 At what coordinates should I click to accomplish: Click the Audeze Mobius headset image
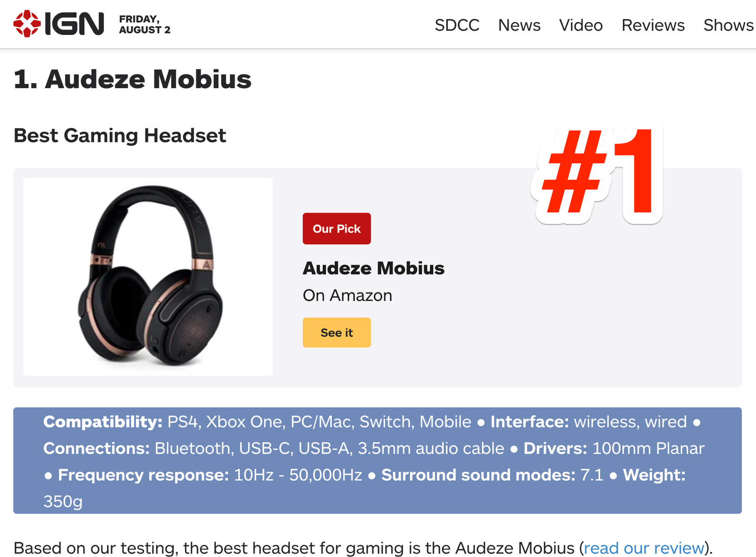(x=148, y=277)
